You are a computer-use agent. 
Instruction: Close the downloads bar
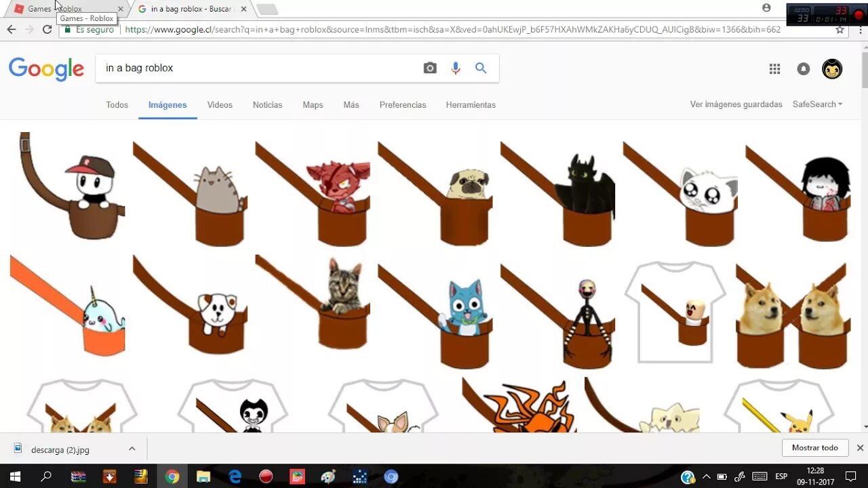pyautogui.click(x=860, y=448)
